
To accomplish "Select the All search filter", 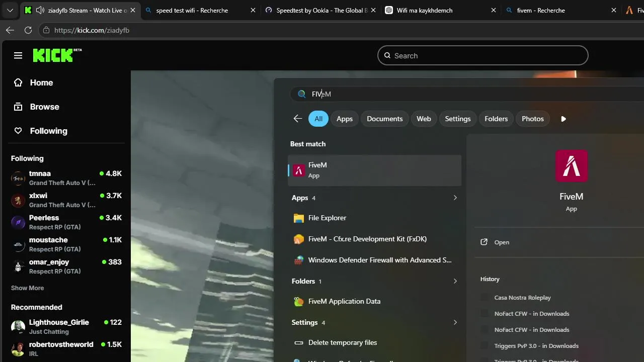I will point(318,119).
